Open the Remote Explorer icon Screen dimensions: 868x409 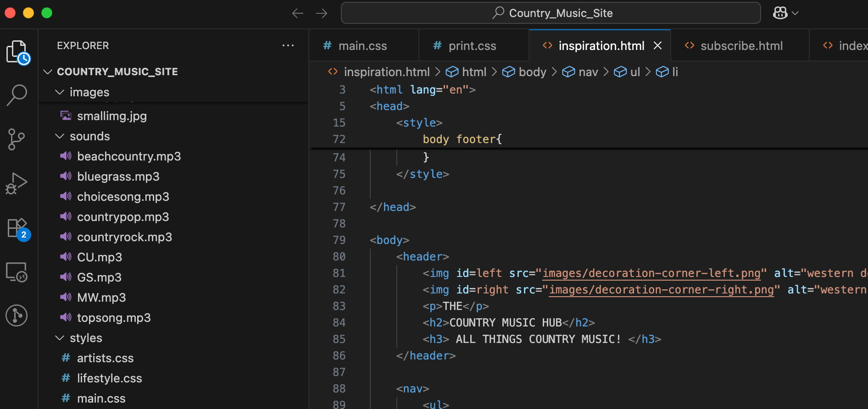17,272
